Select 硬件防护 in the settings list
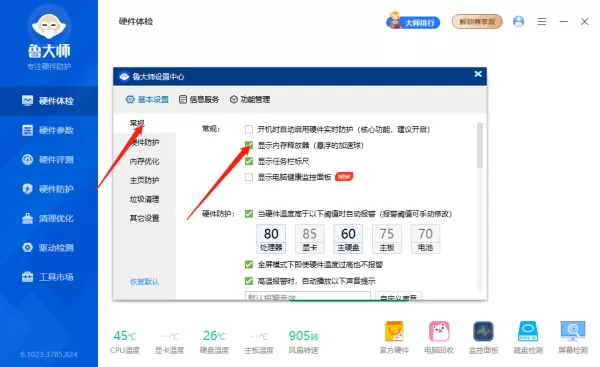Screen dimensions: 600x367 144,142
